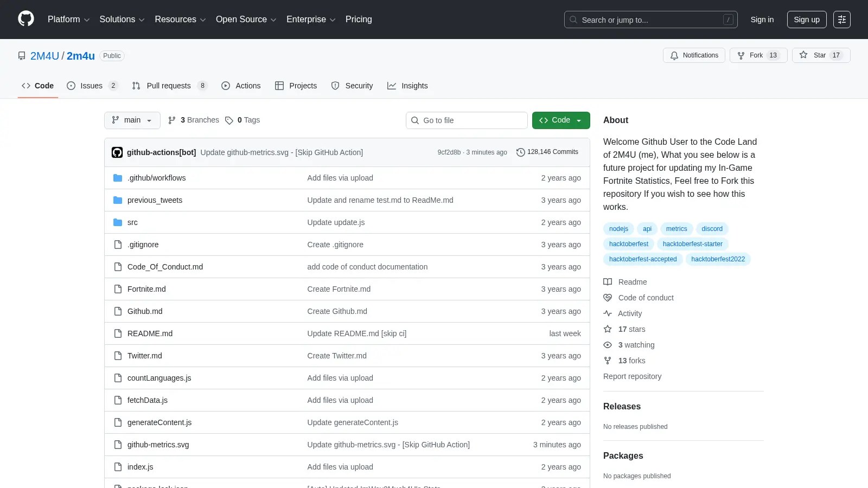This screenshot has height=488, width=868.
Task: Expand the main branch selector
Action: pos(132,120)
